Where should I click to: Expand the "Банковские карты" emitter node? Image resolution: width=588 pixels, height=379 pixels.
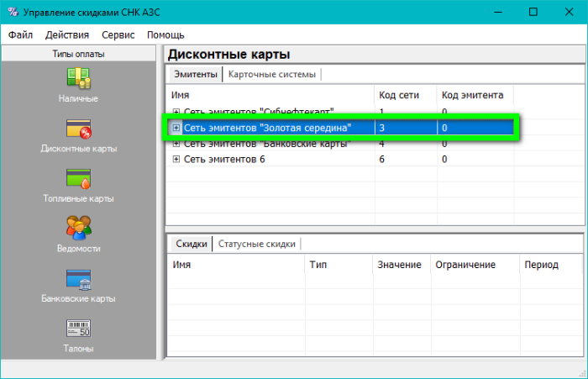coord(176,144)
